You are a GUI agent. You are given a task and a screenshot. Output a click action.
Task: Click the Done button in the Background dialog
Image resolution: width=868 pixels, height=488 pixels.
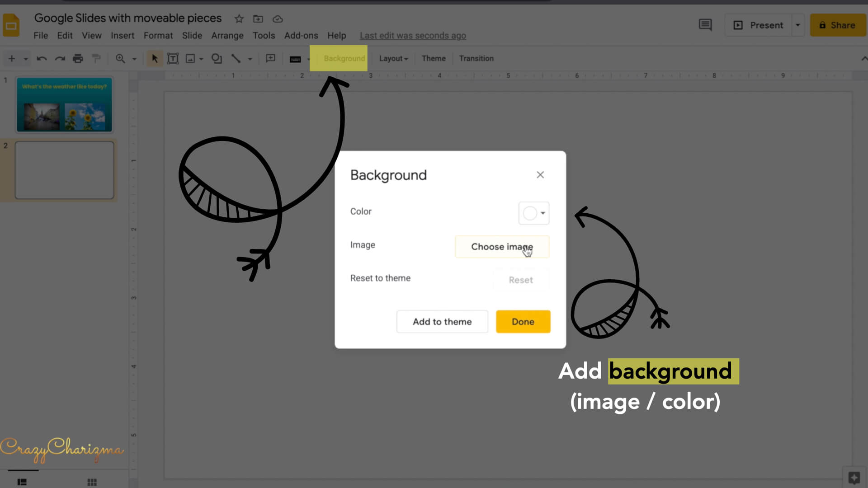(x=523, y=321)
